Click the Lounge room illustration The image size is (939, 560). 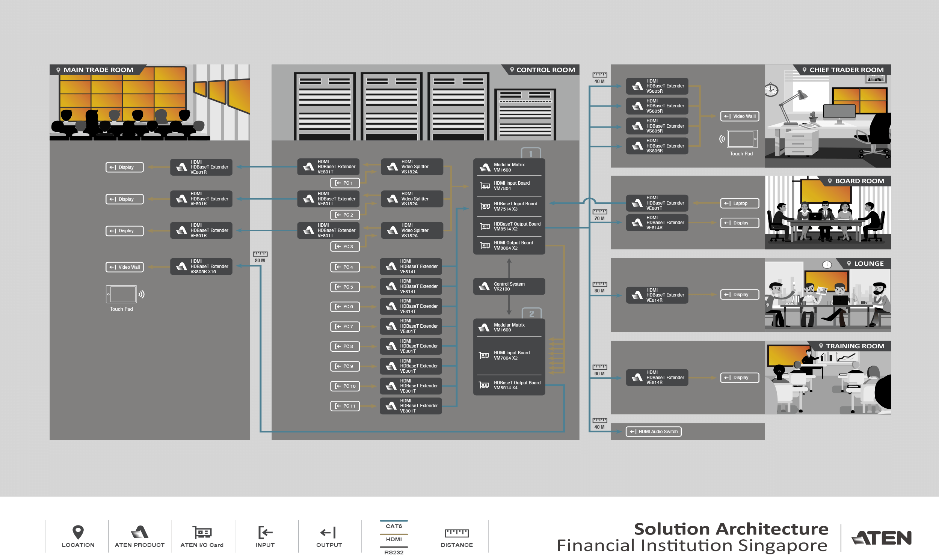[x=827, y=298]
